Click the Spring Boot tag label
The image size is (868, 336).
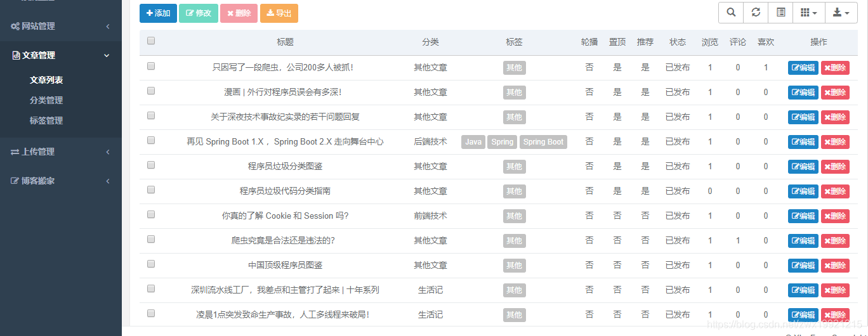point(543,142)
